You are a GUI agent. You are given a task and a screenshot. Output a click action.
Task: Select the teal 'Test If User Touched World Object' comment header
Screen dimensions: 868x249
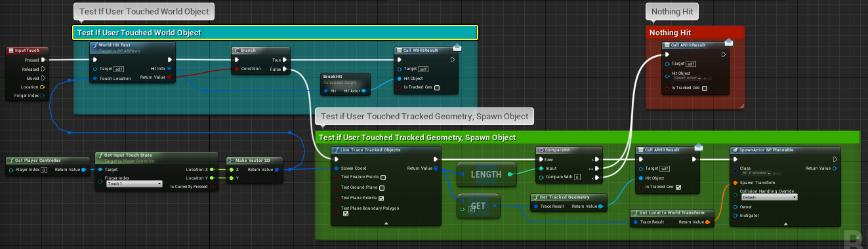[275, 33]
